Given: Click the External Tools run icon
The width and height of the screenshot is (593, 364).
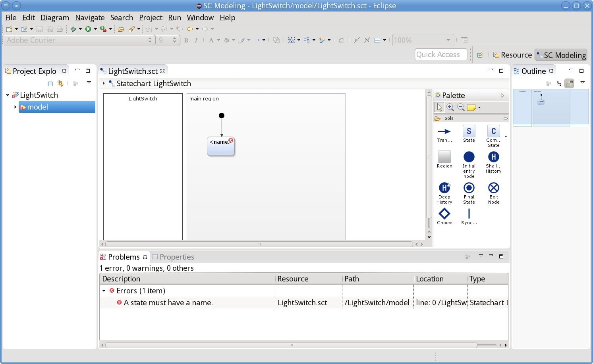Looking at the screenshot, I should coord(103,29).
